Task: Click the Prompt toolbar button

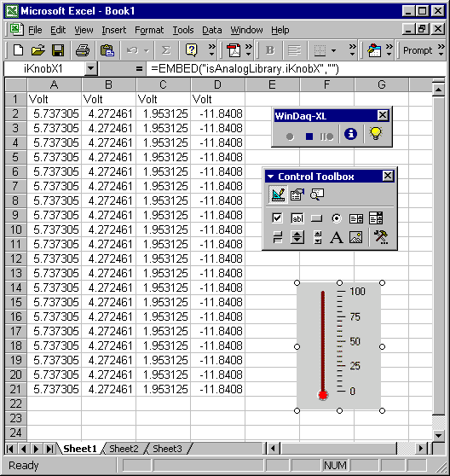Action: [418, 50]
